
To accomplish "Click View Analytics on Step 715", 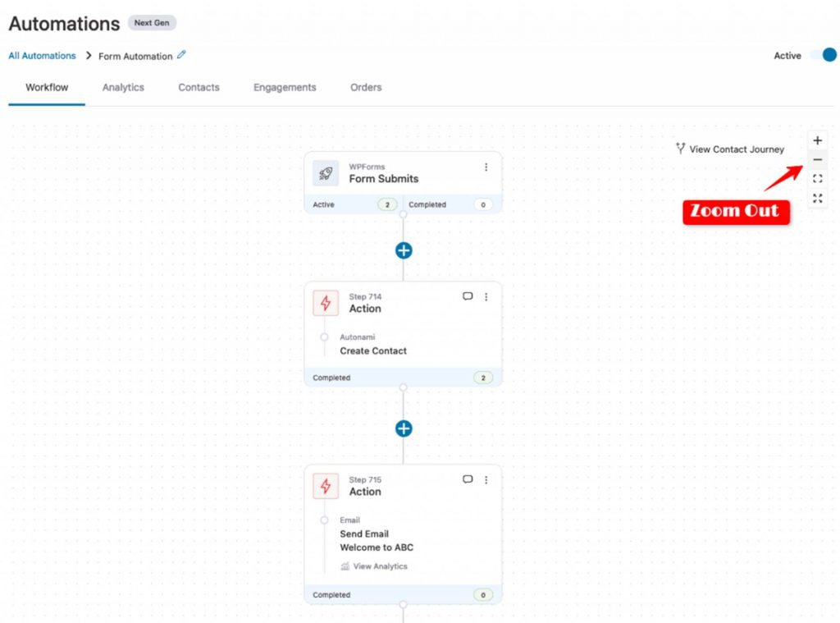I will (x=381, y=566).
